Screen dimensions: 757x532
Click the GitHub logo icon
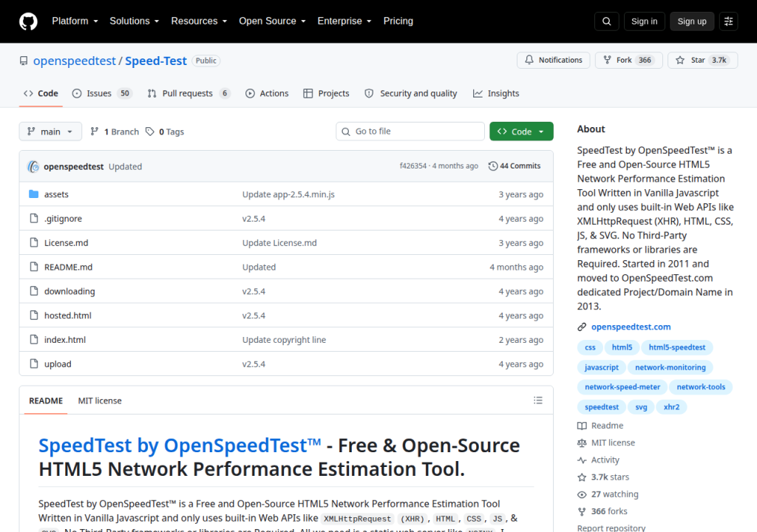pyautogui.click(x=28, y=21)
